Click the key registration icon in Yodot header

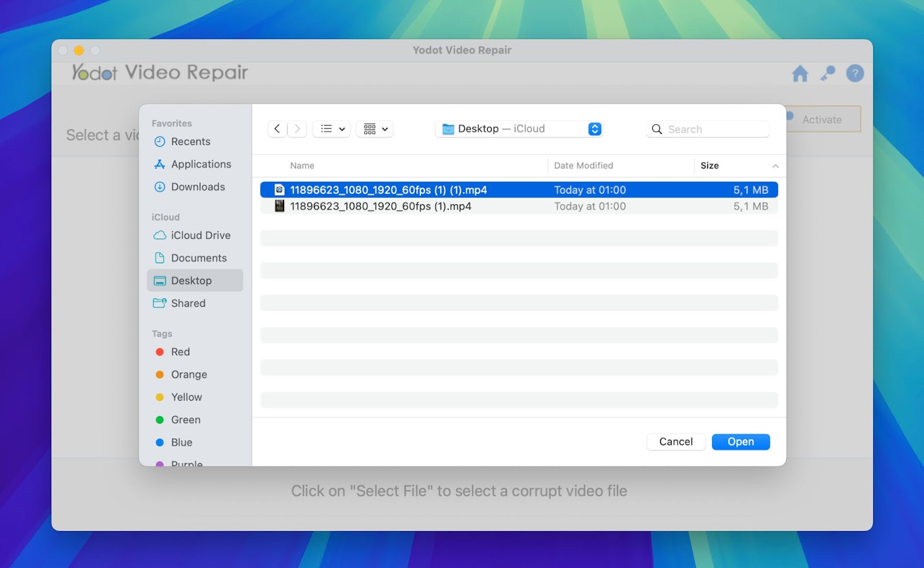(828, 73)
